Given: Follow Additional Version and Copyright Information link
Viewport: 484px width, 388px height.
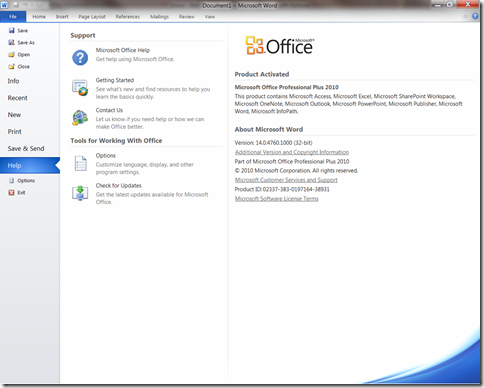Looking at the screenshot, I should pyautogui.click(x=292, y=152).
